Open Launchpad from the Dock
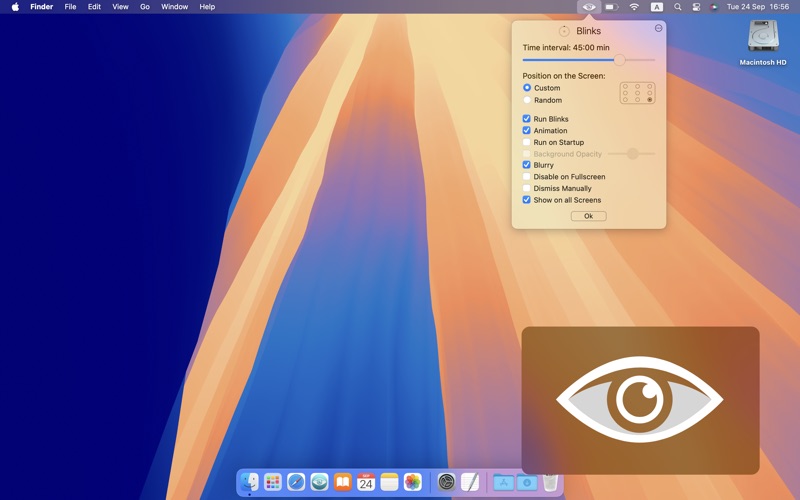 click(x=273, y=482)
